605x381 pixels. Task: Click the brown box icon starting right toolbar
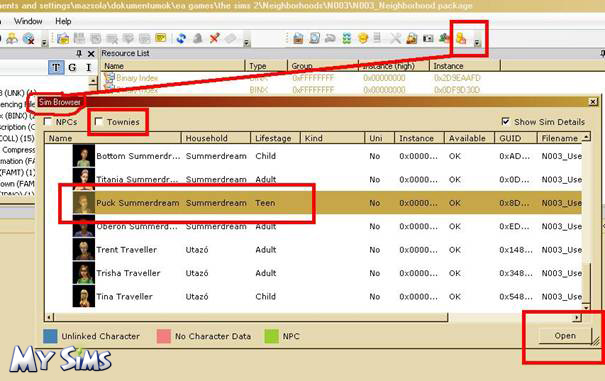pyautogui.click(x=298, y=38)
